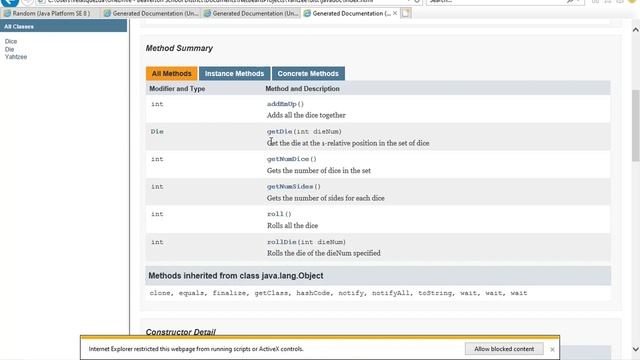
Task: Open a new blank browser tab
Action: point(406,13)
